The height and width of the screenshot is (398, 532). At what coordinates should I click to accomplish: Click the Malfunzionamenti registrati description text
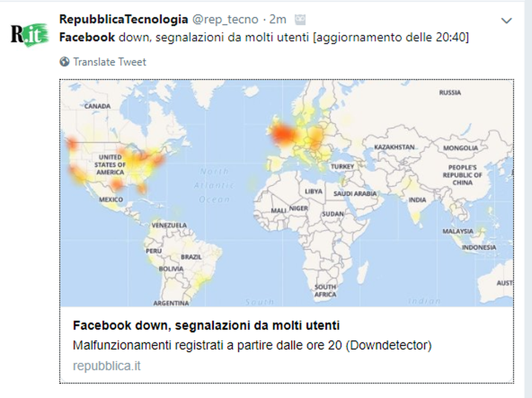[252, 346]
